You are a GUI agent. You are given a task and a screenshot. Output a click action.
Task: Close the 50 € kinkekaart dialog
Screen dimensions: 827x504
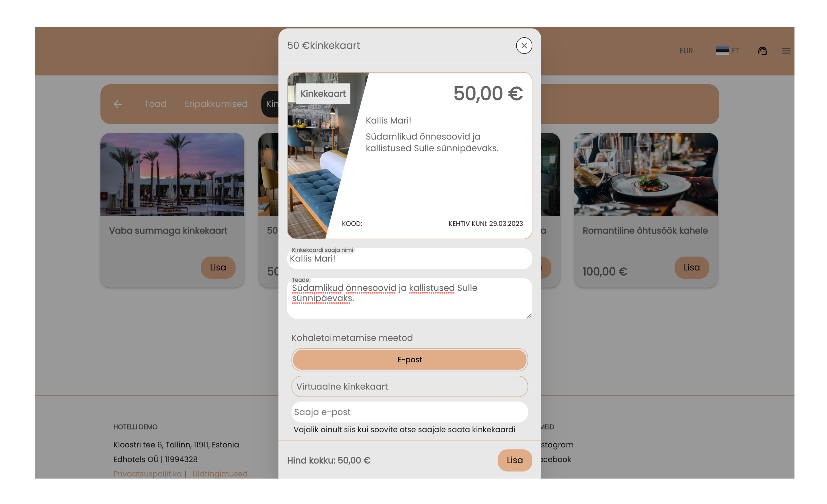524,46
